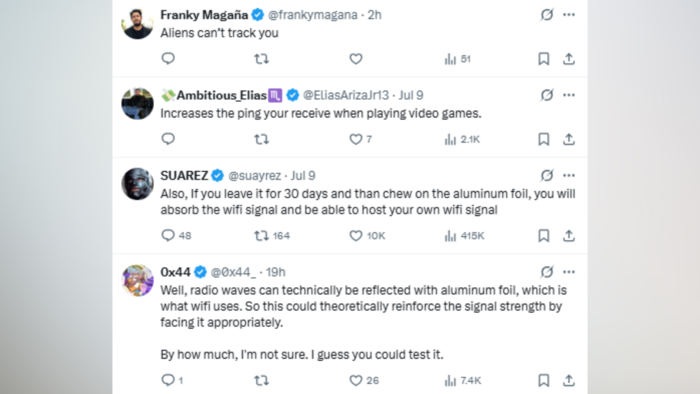Bookmark Franky Magaña's tweet
700x394 pixels.
pyautogui.click(x=543, y=59)
